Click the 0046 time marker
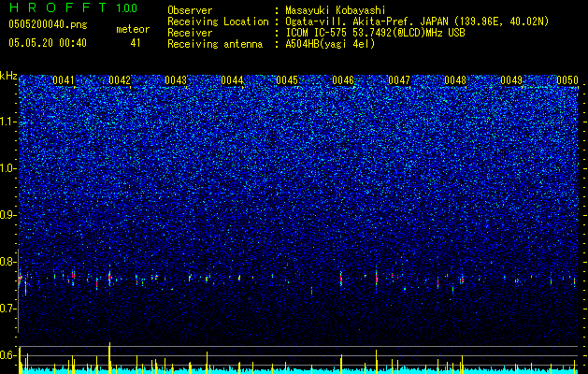Image resolution: width=588 pixels, height=374 pixels. (x=343, y=80)
